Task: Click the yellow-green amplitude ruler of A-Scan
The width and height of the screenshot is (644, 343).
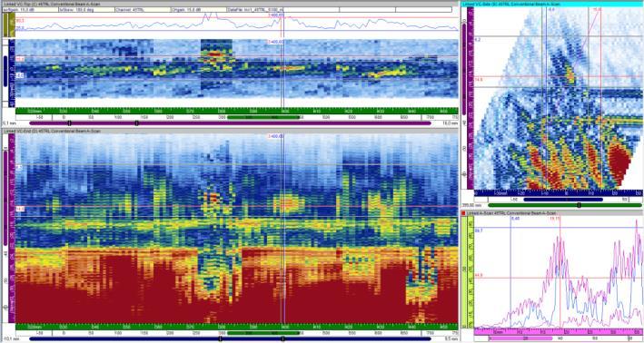Action: pyautogui.click(x=471, y=271)
